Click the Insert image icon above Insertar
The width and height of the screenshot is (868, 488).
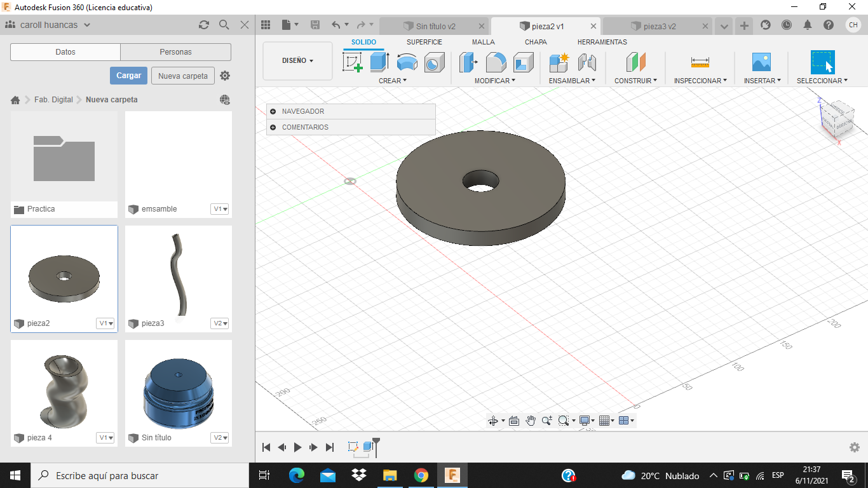tap(761, 62)
